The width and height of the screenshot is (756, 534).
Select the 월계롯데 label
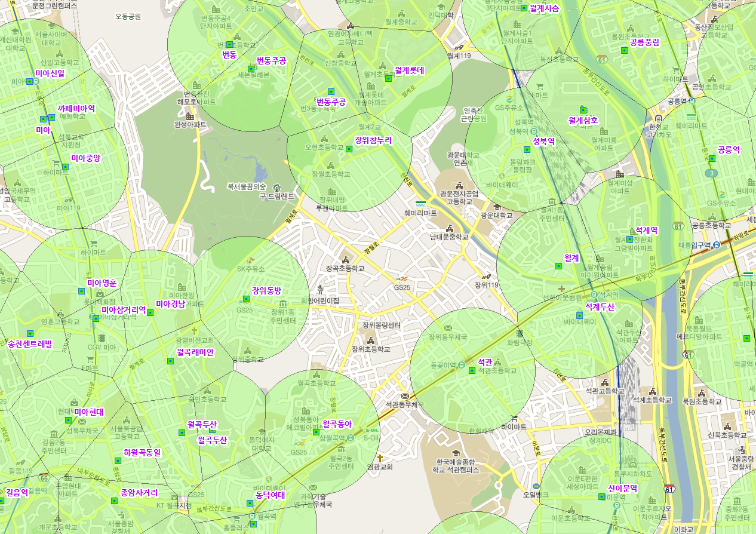(x=410, y=70)
